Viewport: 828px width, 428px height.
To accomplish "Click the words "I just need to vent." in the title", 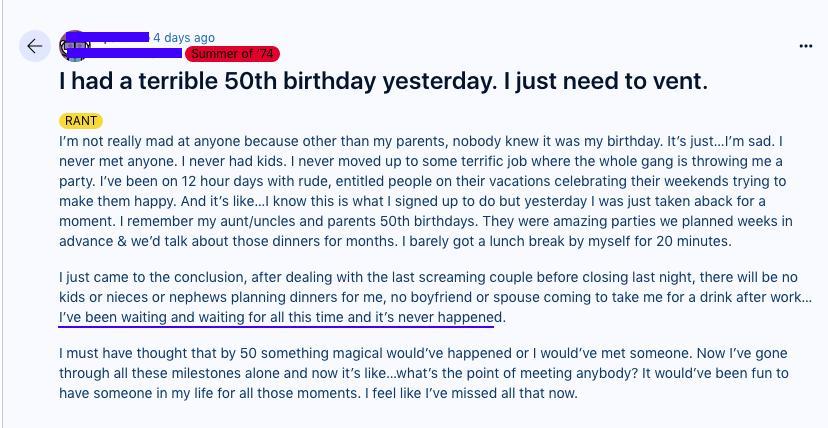I will pyautogui.click(x=605, y=81).
